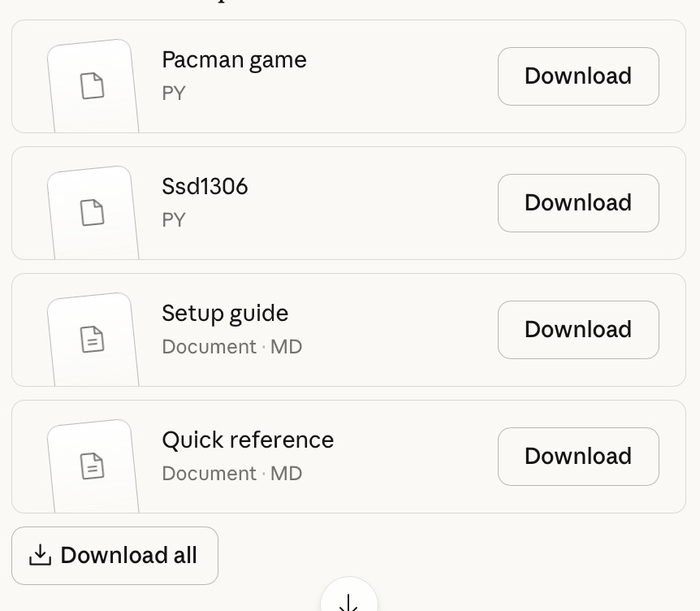
Task: Open the Pacman game title
Action: click(234, 60)
